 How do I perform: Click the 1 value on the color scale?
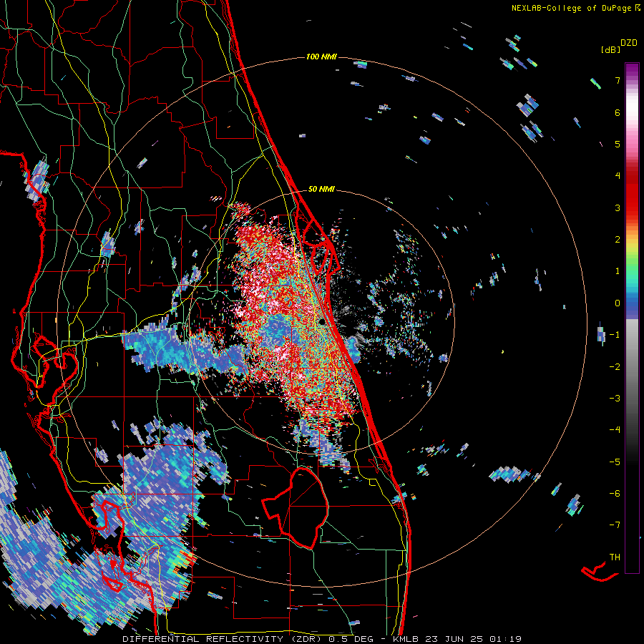[x=618, y=271]
